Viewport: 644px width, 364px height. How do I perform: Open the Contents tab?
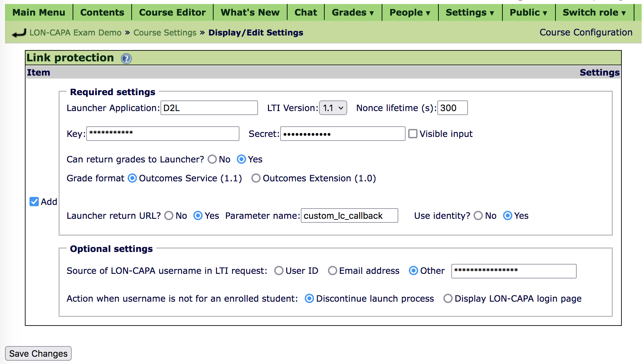pyautogui.click(x=102, y=12)
